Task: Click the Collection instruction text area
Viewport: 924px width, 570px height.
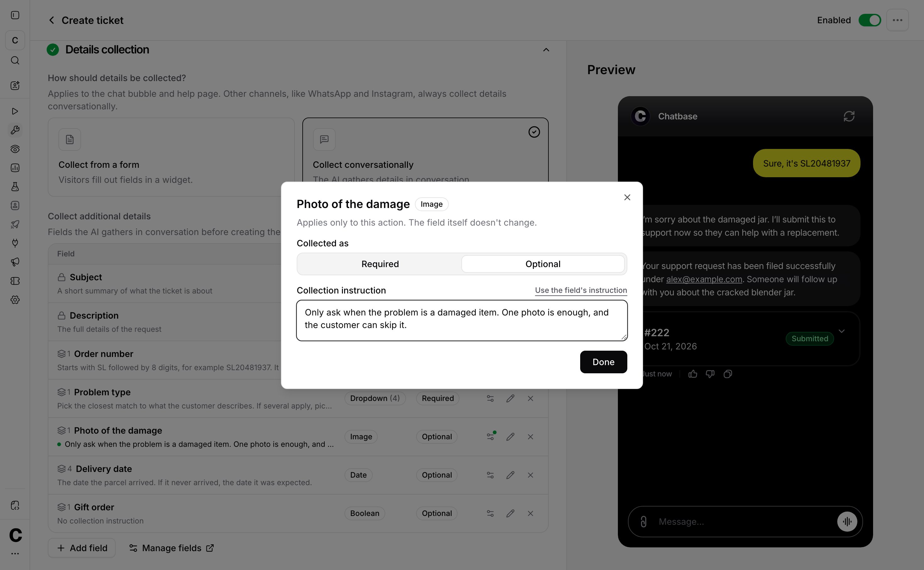Action: click(461, 321)
